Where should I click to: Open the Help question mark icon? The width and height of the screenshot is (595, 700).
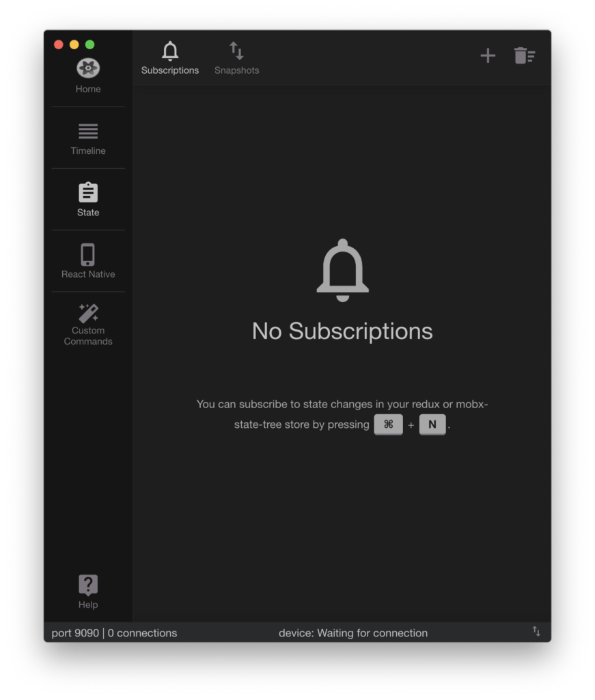tap(88, 585)
